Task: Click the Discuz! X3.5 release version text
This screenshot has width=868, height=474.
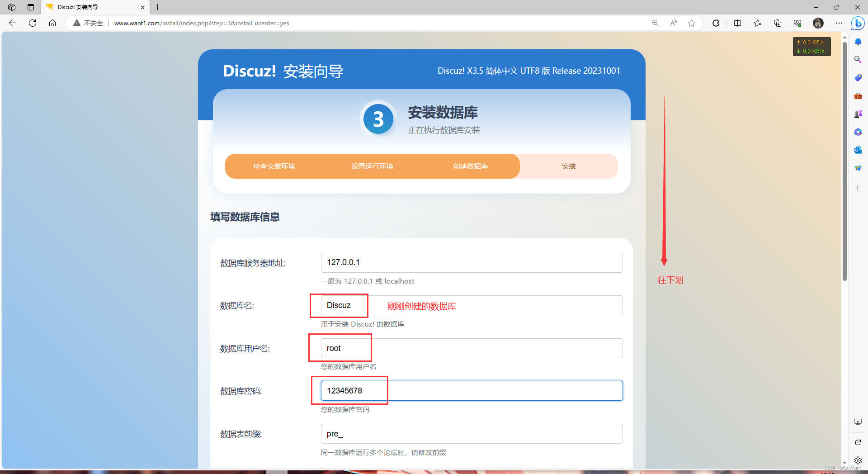Action: pos(529,71)
